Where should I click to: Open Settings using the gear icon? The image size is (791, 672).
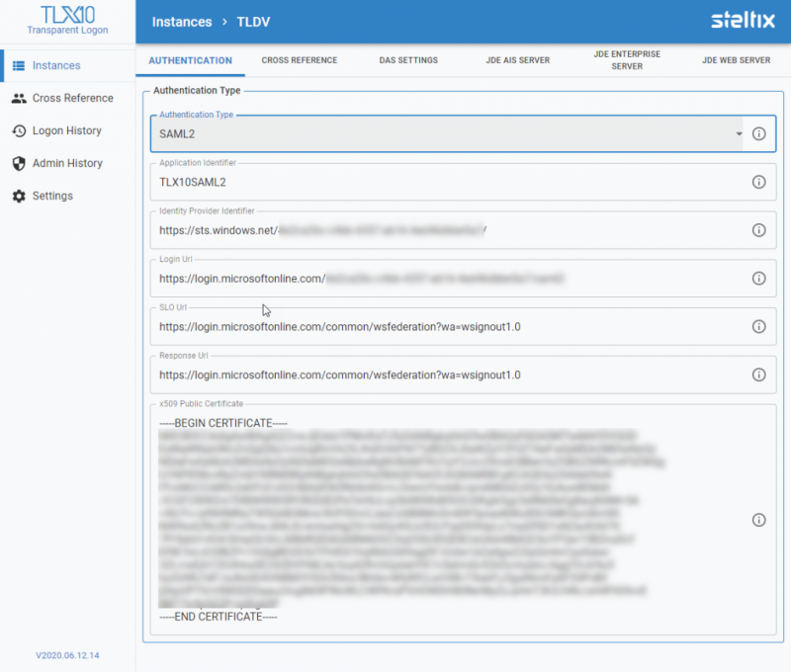click(x=53, y=196)
